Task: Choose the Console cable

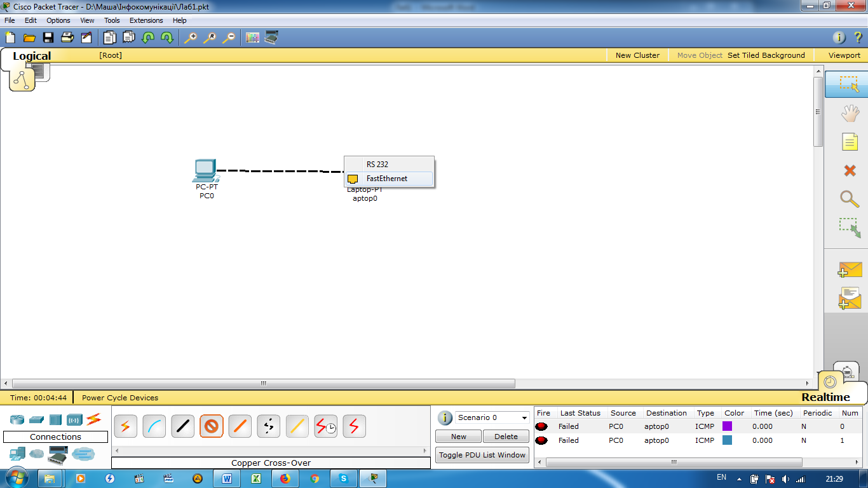Action: pyautogui.click(x=154, y=426)
